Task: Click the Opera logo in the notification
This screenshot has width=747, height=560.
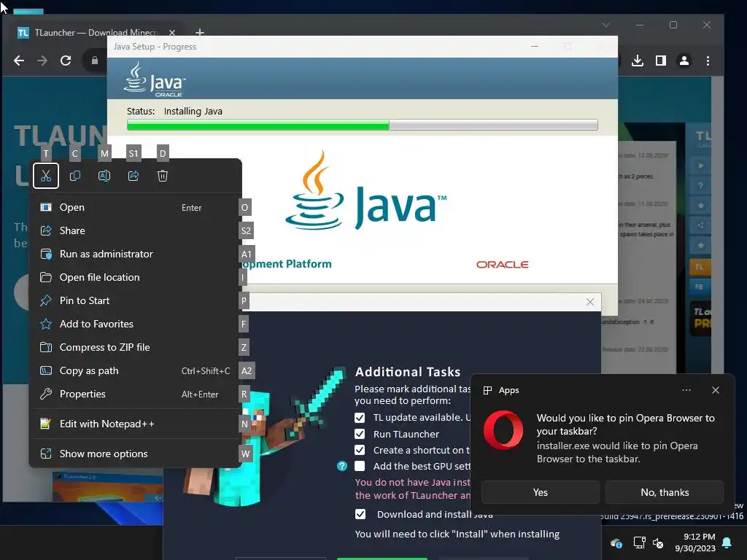Action: pos(503,430)
